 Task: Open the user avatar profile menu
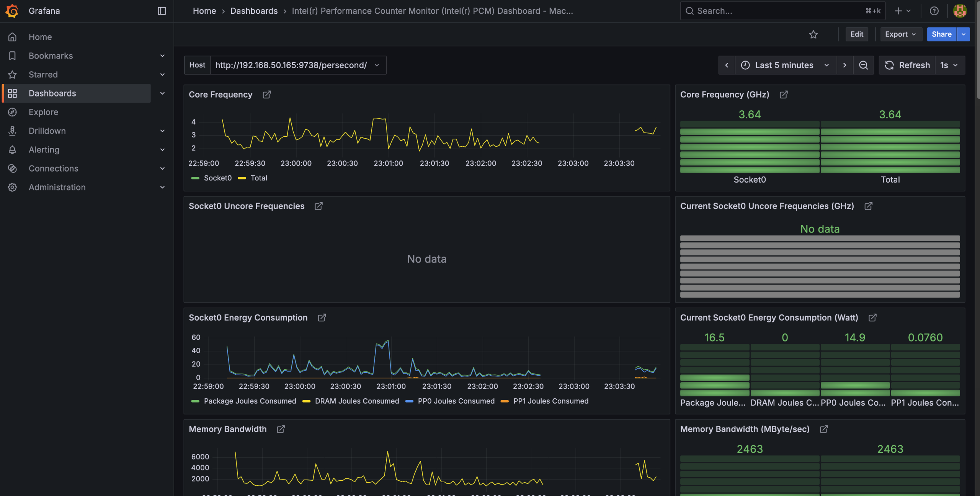(960, 11)
